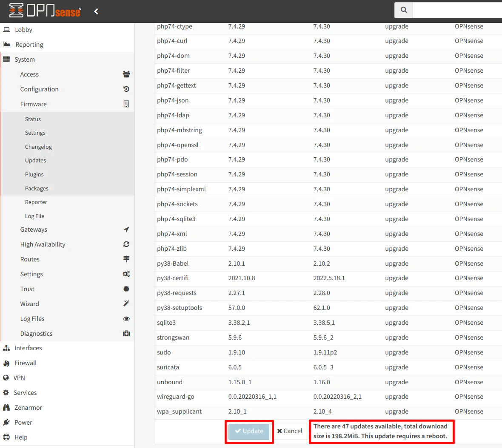Image resolution: width=502 pixels, height=448 pixels.
Task: Click the Services gear icon
Action: 6,392
